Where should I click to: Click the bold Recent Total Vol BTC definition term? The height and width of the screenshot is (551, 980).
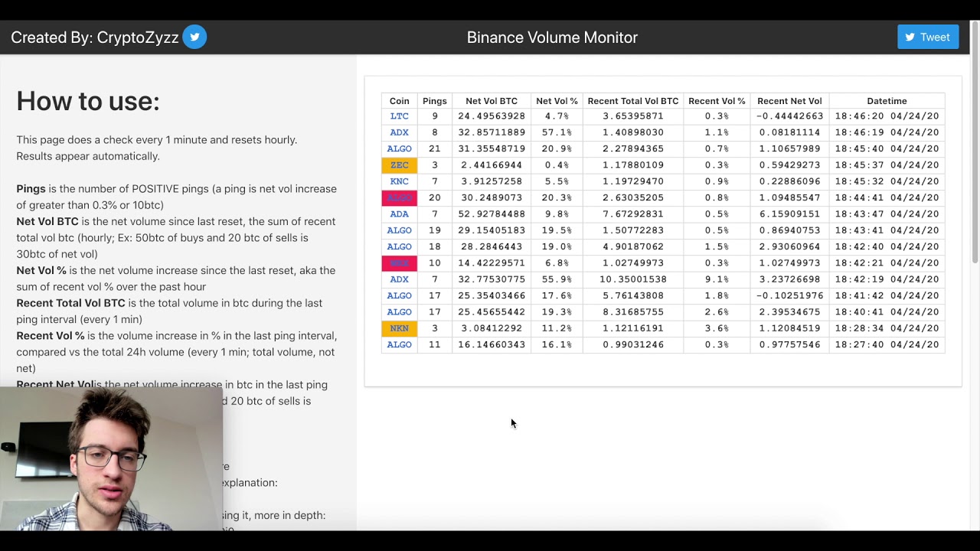70,303
